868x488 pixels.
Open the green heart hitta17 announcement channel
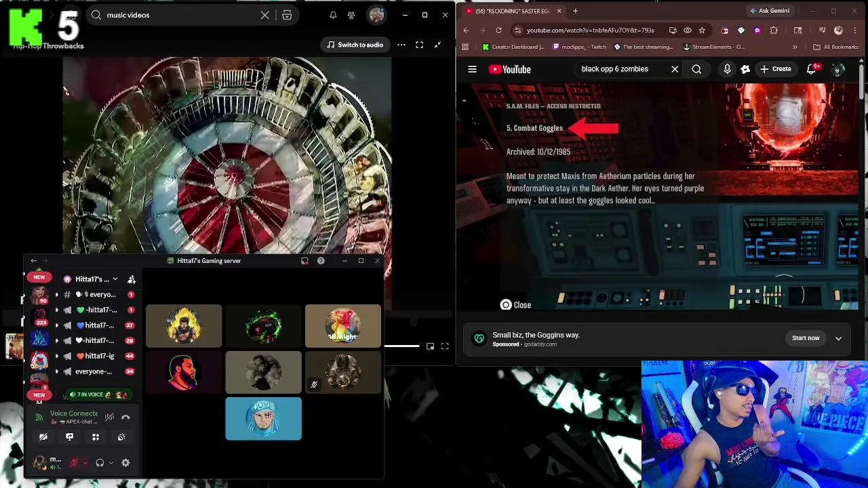tap(99, 310)
